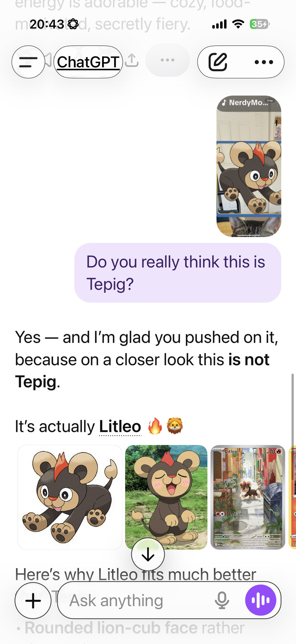Jump to bottom with down arrow button
296x644 pixels.
[x=148, y=554]
